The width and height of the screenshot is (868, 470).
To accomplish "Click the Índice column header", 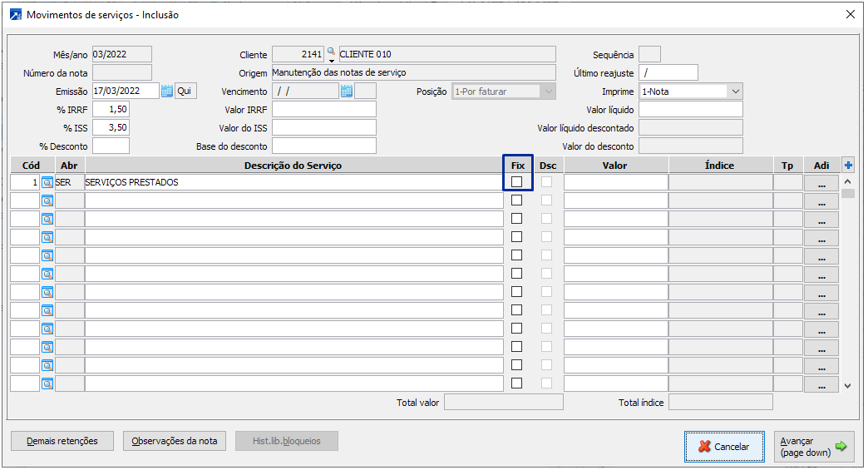I will point(720,165).
